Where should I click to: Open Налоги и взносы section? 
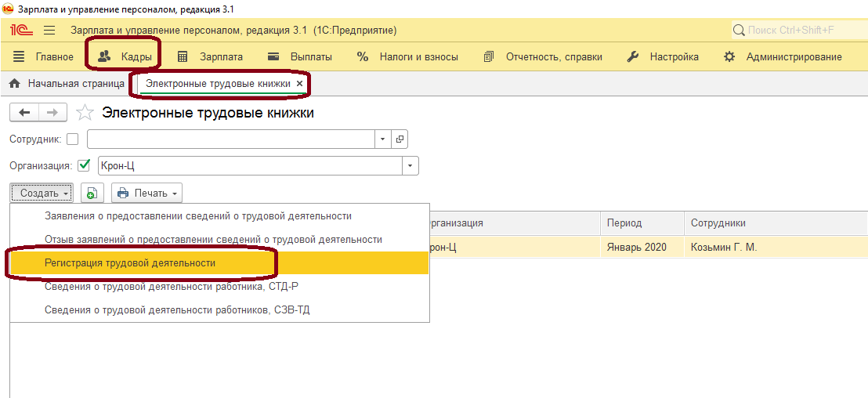[x=407, y=56]
